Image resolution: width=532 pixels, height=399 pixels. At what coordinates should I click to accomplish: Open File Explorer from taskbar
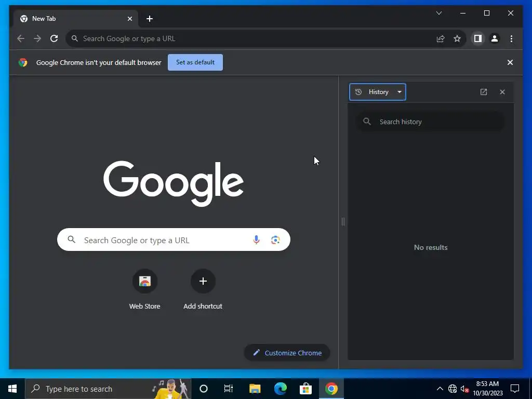click(255, 389)
